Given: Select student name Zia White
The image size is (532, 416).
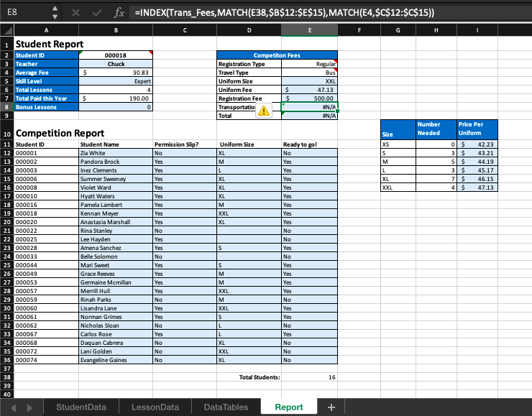Looking at the screenshot, I should [116, 153].
